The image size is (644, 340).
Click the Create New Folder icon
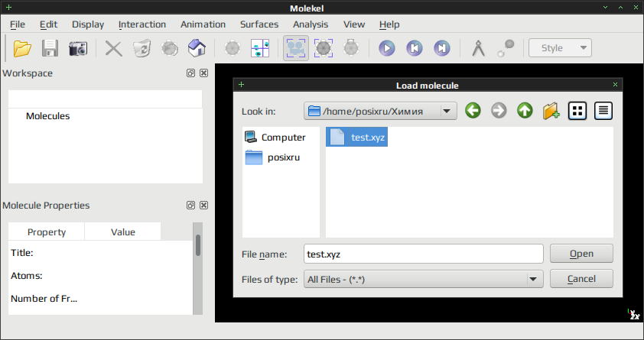click(551, 111)
